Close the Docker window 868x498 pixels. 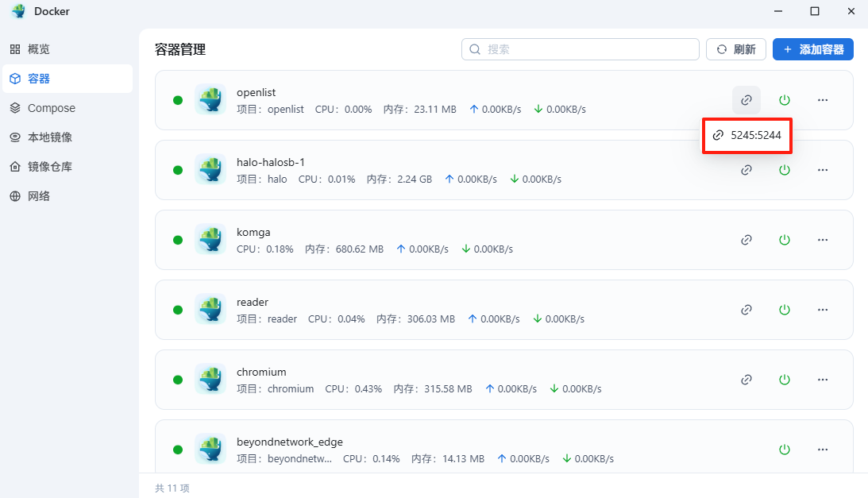[x=851, y=11]
